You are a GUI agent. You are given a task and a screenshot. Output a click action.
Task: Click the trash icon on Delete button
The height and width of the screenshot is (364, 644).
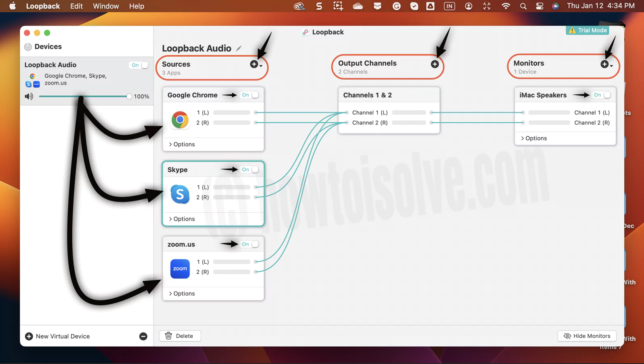168,336
